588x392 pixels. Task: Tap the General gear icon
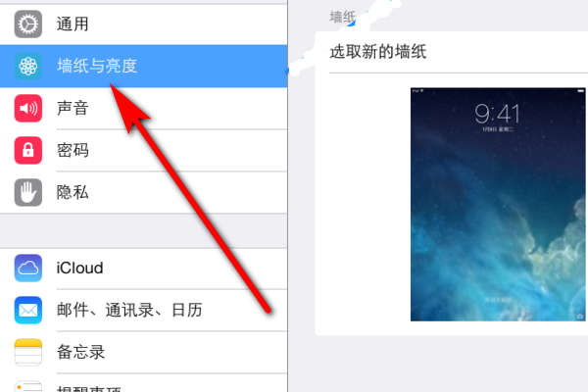pos(28,24)
